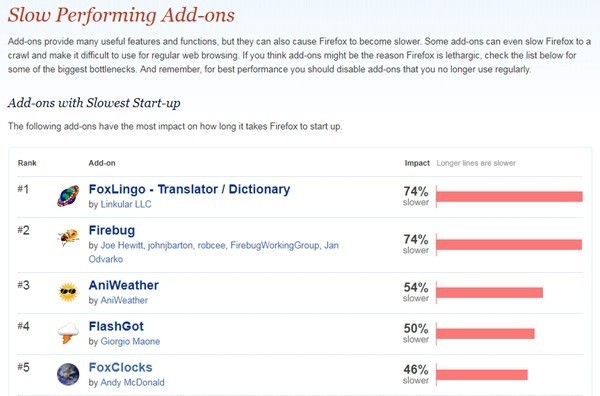Visit author Andy McDonald's profile
600x396 pixels.
[132, 382]
